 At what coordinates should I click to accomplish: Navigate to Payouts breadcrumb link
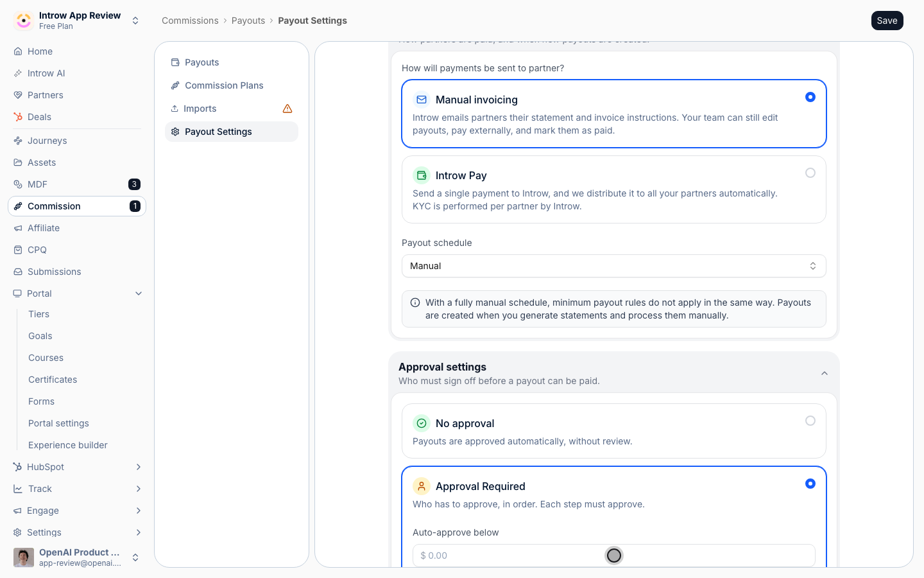pyautogui.click(x=248, y=21)
